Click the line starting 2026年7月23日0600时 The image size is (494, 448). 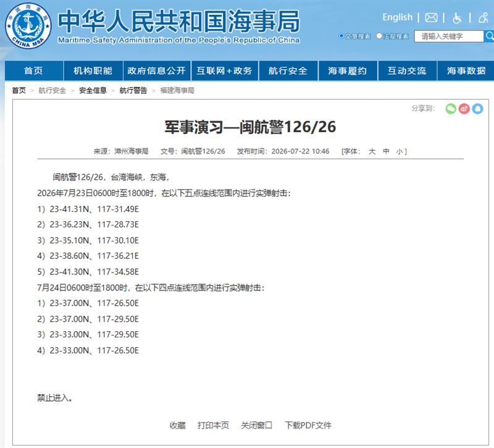point(164,193)
